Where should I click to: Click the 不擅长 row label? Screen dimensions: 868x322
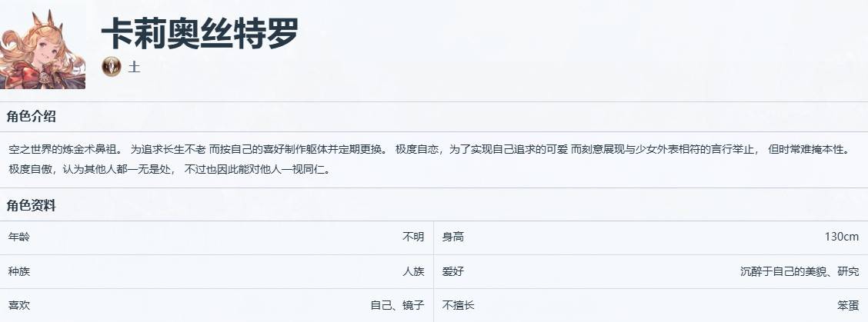(459, 305)
